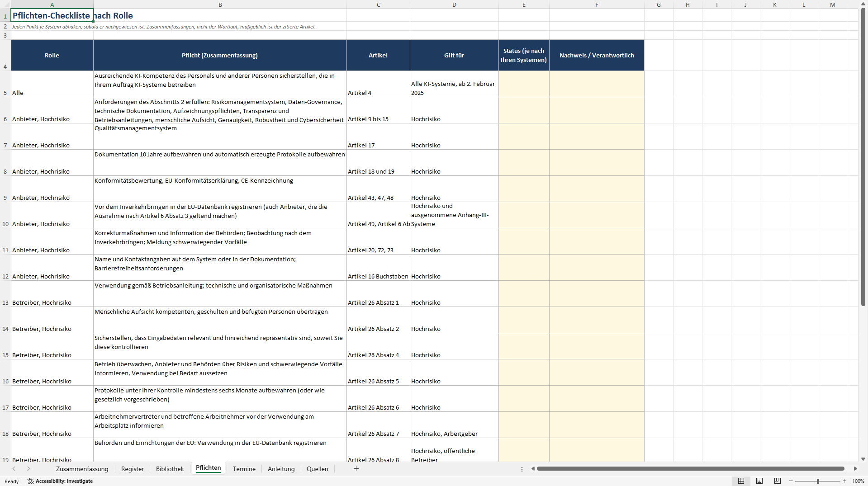868x486 pixels.
Task: Click the Artikel 26 Absatz 1 cell
Action: click(x=378, y=294)
